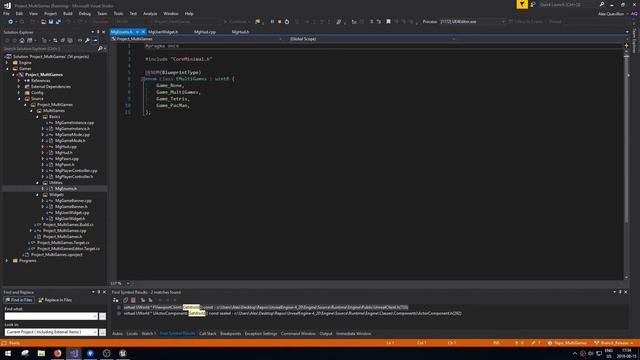
Task: Pause debugging with the Break All icon
Action: point(272,22)
